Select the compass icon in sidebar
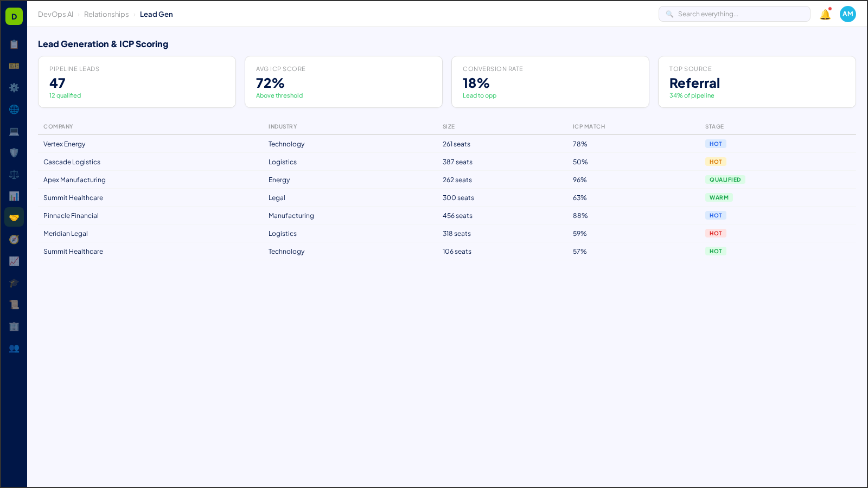 coord(14,239)
